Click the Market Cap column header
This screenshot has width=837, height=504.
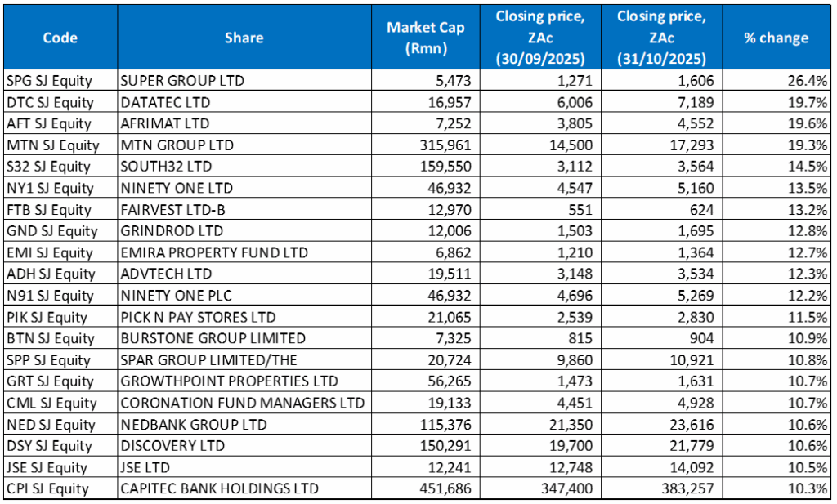(x=425, y=38)
